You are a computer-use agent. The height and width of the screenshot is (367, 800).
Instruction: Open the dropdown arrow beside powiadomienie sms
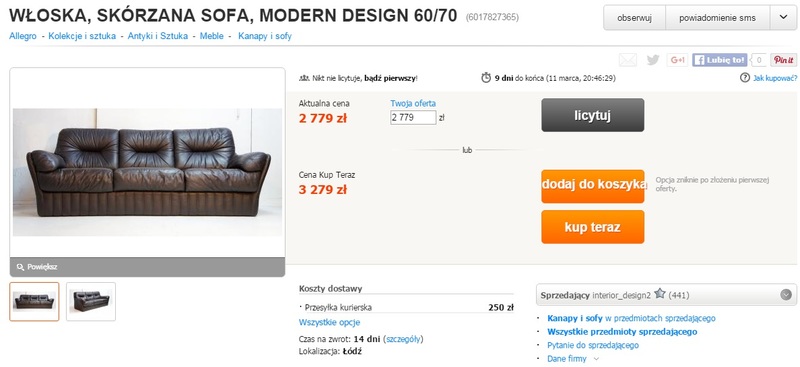tap(783, 18)
